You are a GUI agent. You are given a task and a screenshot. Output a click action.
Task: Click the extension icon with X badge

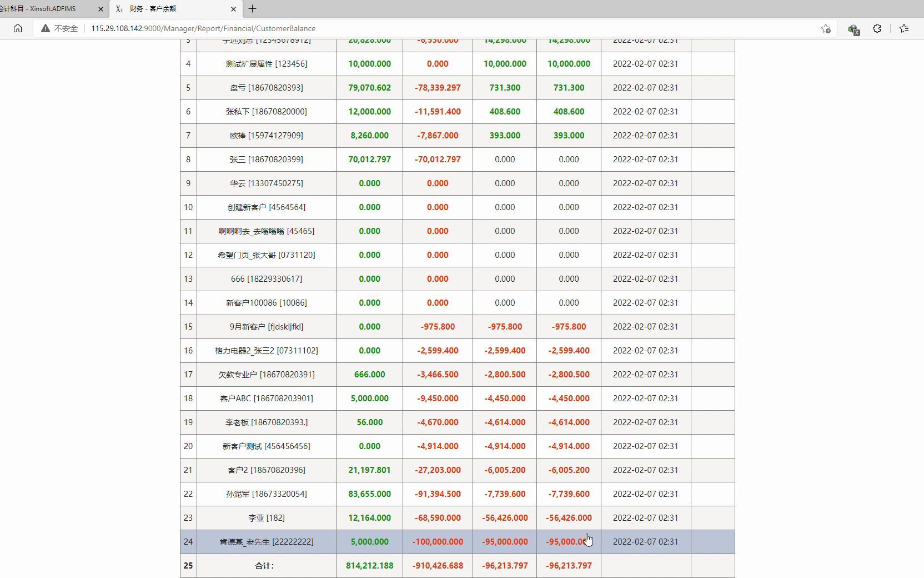pos(853,29)
